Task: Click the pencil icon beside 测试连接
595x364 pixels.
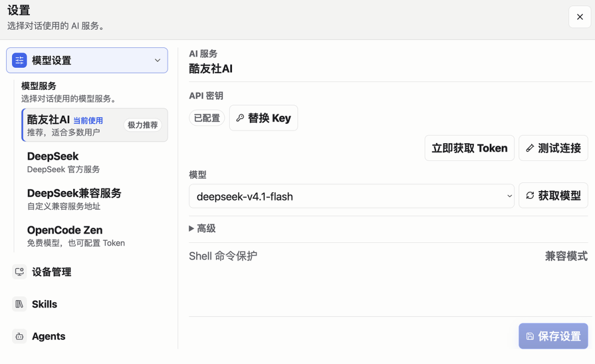Action: pyautogui.click(x=530, y=148)
